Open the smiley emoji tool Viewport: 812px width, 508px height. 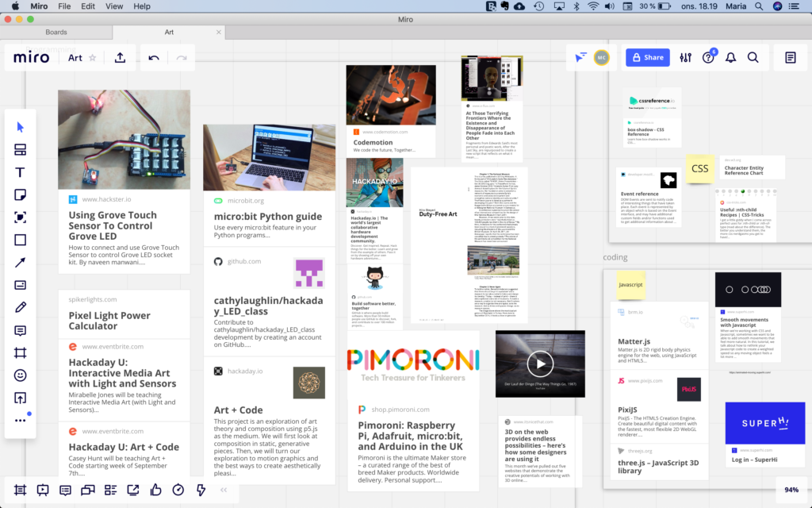click(20, 375)
